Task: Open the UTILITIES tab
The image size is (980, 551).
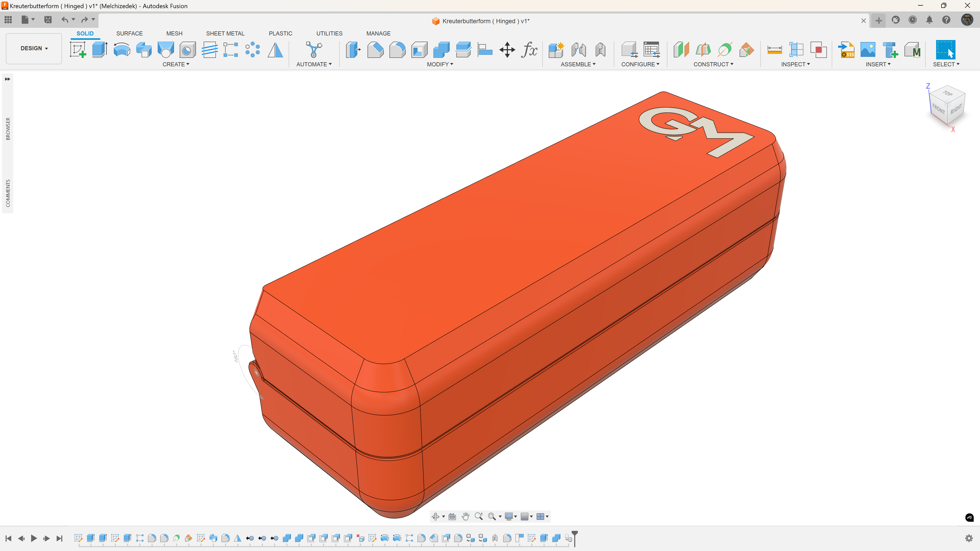Action: pos(329,33)
